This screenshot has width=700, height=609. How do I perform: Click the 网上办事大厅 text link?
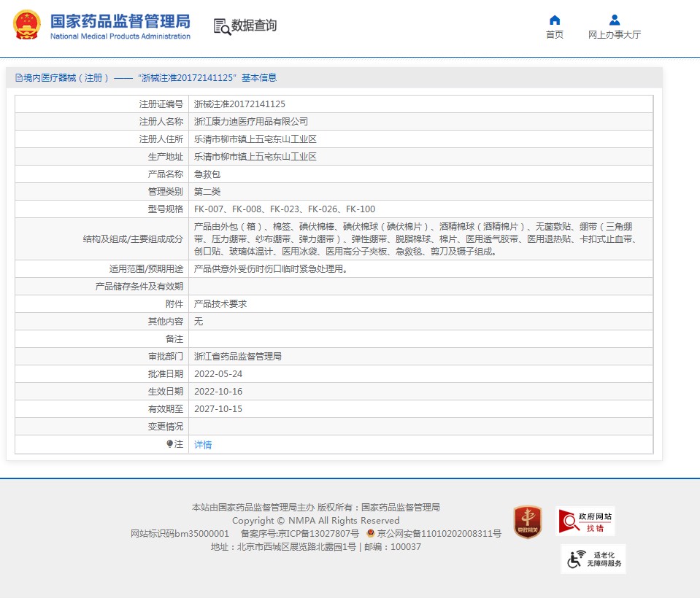tap(615, 35)
